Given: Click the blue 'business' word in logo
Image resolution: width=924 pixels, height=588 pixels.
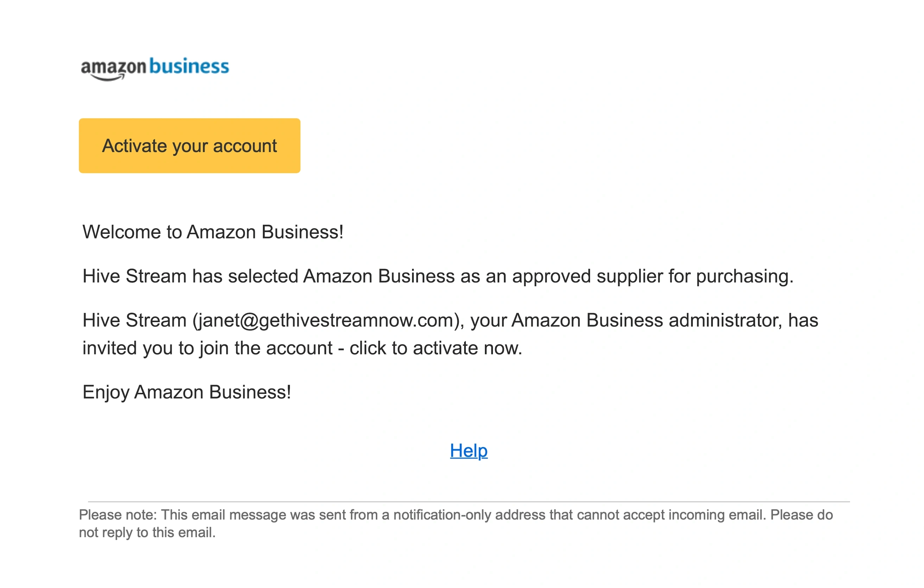Looking at the screenshot, I should 189,66.
